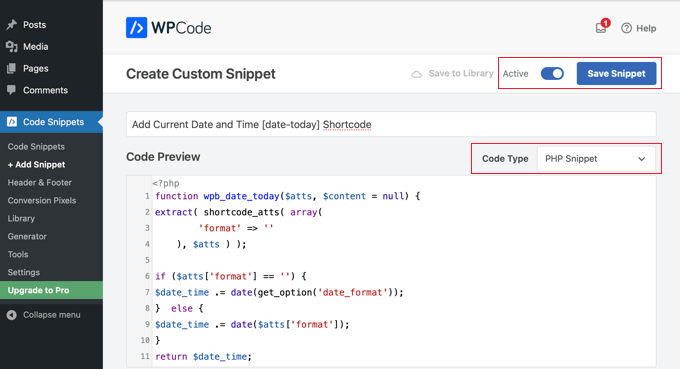Image resolution: width=680 pixels, height=369 pixels.
Task: Click line 7 in the code editor
Action: tap(279, 292)
